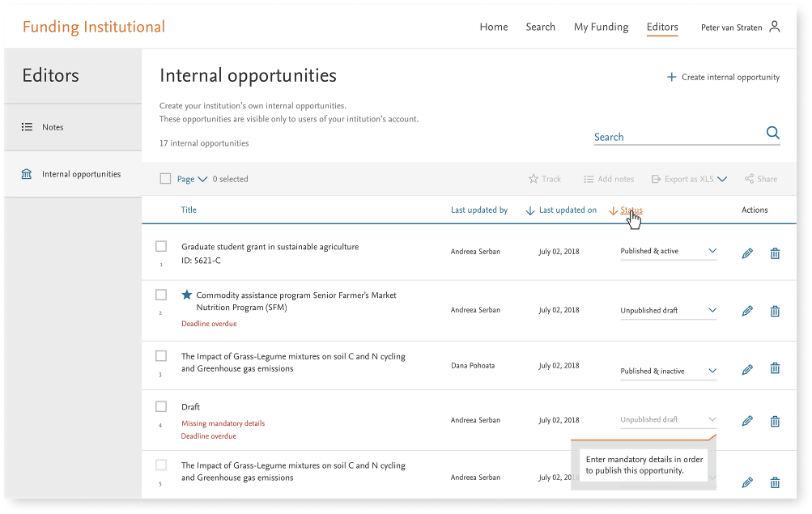The image size is (812, 514).
Task: Select Internal opportunities in sidebar
Action: [73, 174]
